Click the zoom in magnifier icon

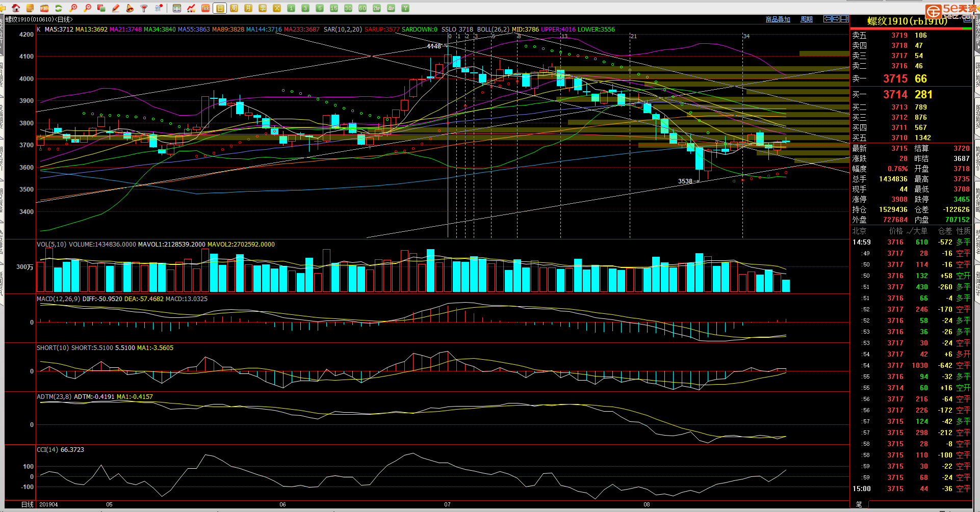[x=73, y=8]
